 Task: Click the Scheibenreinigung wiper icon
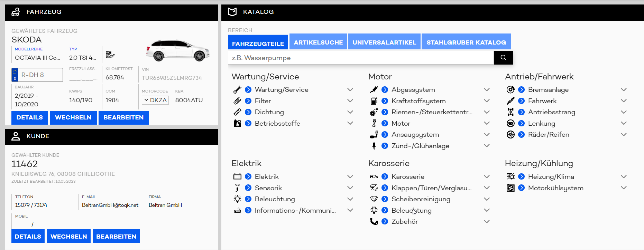coord(374,199)
